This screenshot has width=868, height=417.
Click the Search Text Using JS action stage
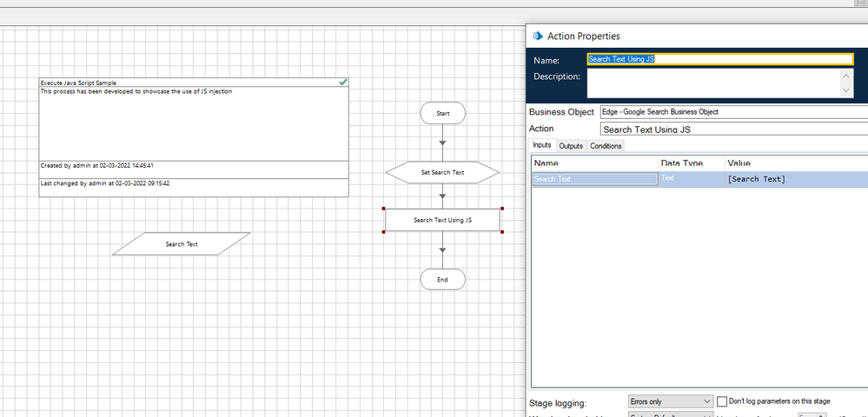coord(442,220)
